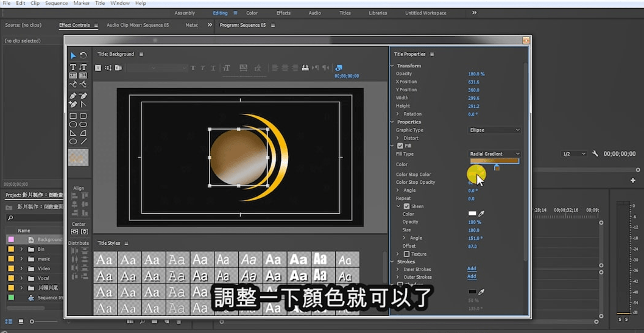
Task: Switch to the Color workspace tab
Action: [x=252, y=13]
